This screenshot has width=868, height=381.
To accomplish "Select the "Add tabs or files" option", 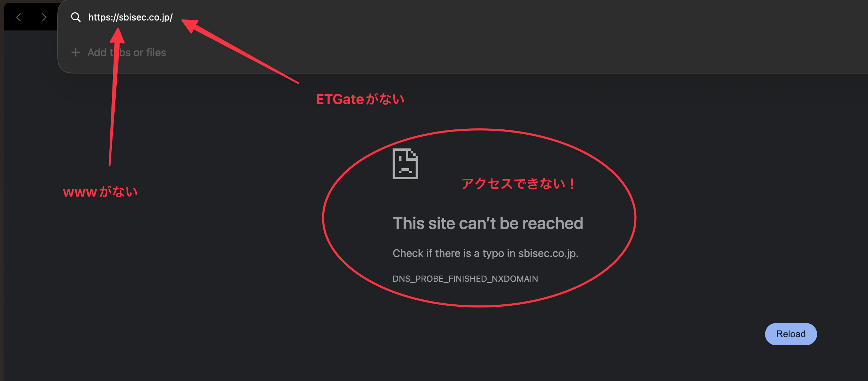I will coord(127,52).
